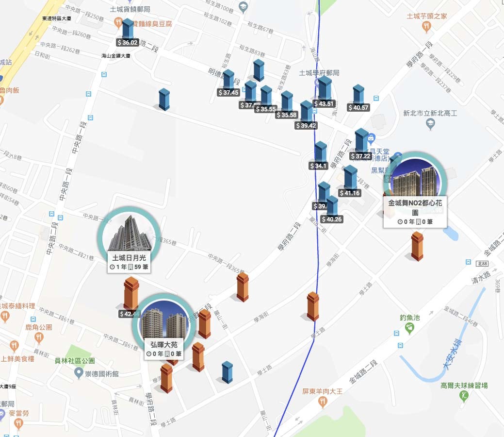Click the 北88 road shield

pyautogui.click(x=482, y=264)
